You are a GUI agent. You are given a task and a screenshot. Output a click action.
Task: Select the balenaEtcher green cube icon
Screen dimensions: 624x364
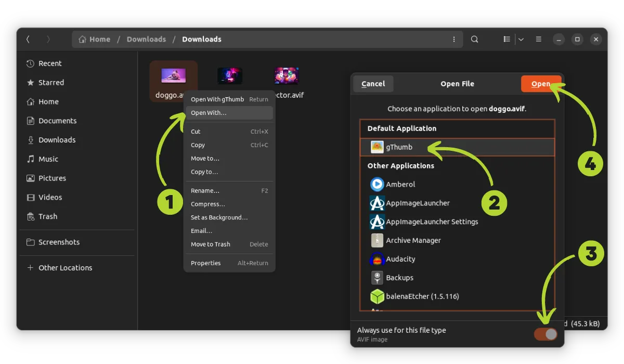(x=376, y=296)
